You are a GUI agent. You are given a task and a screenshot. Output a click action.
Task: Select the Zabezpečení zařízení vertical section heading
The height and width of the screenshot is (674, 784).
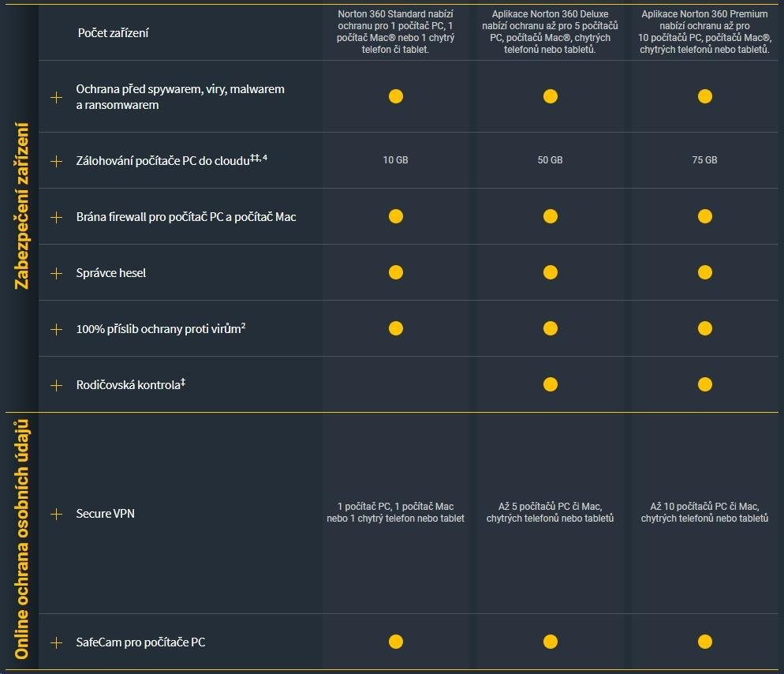click(21, 205)
